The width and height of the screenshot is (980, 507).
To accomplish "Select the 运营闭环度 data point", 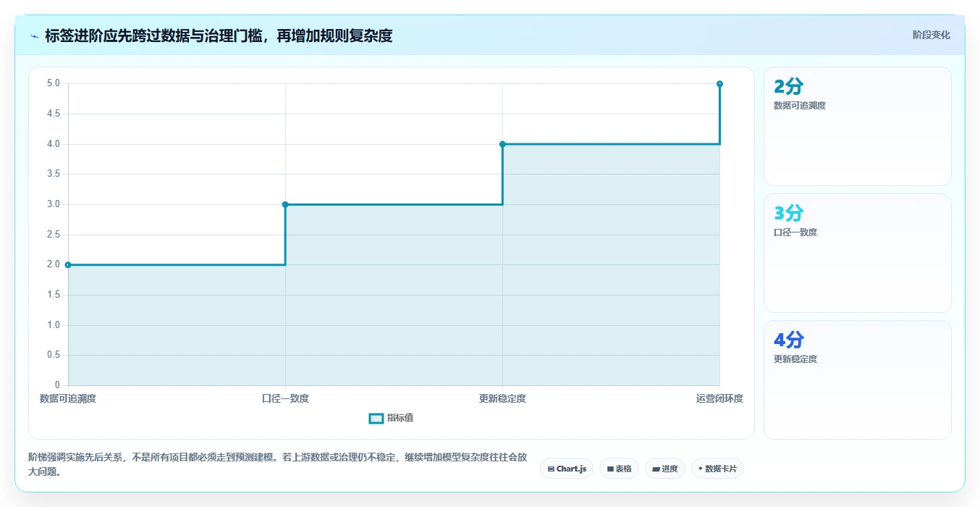I will click(719, 84).
